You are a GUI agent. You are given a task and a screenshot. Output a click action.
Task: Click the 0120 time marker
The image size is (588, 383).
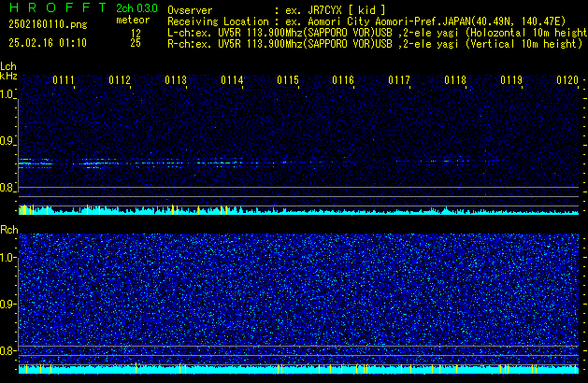pyautogui.click(x=567, y=80)
